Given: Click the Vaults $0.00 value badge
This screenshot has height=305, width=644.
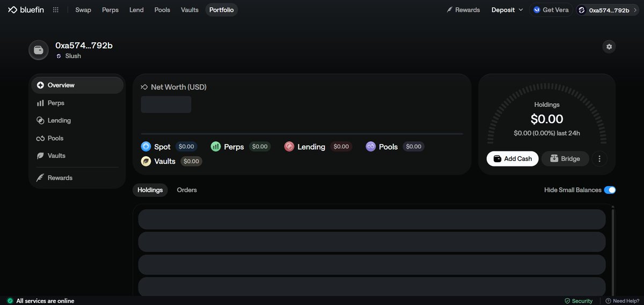Looking at the screenshot, I should click(191, 161).
